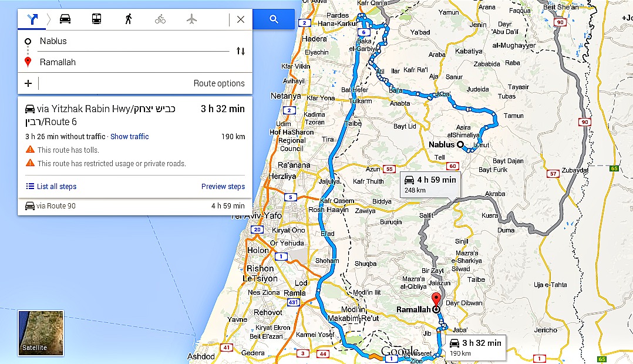Choose walking directions icon

click(x=129, y=19)
